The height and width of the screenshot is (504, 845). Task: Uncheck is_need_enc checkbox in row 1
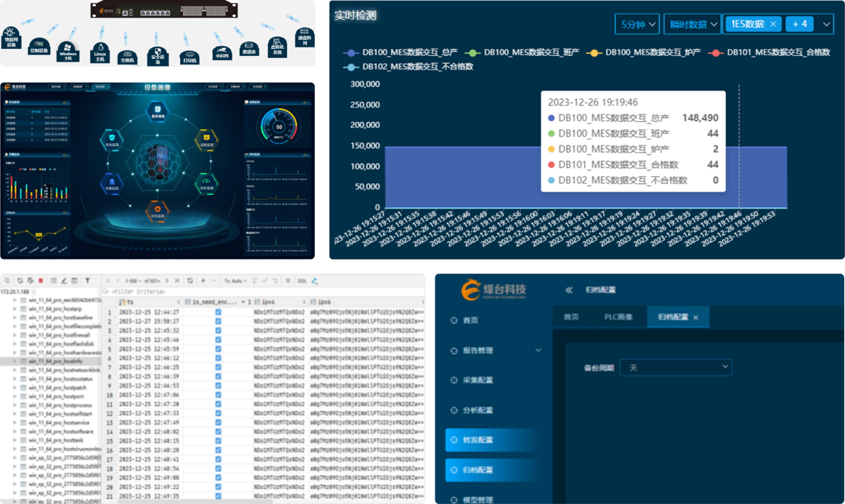(x=218, y=312)
